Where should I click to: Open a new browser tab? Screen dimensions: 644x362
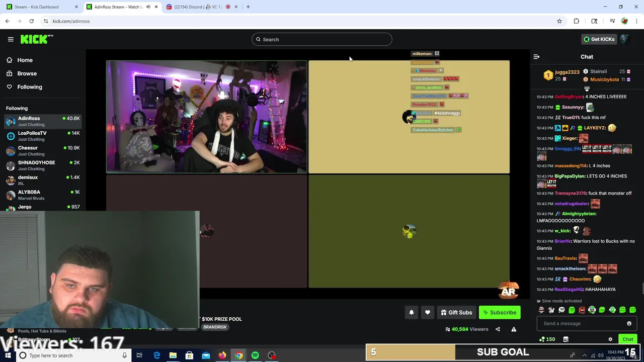pos(248,7)
